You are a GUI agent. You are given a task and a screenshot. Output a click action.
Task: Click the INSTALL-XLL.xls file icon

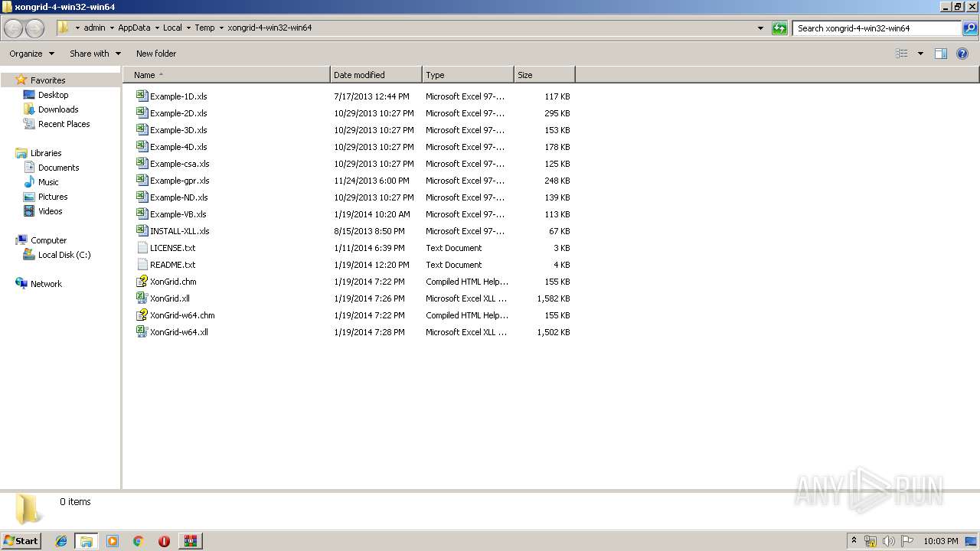[142, 230]
